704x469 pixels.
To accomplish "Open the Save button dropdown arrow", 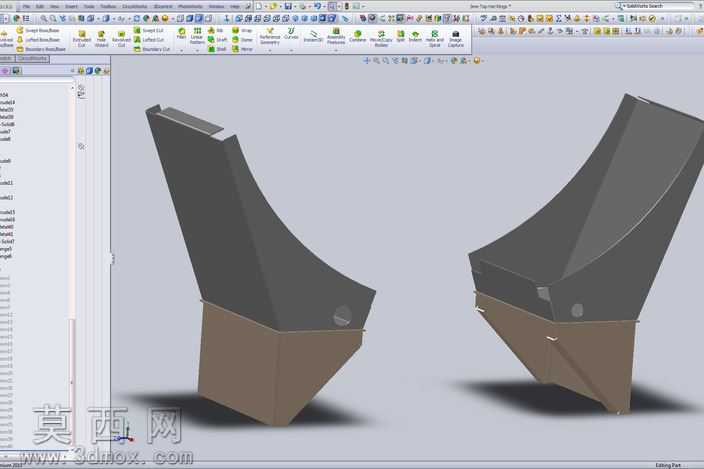I will coord(294,6).
